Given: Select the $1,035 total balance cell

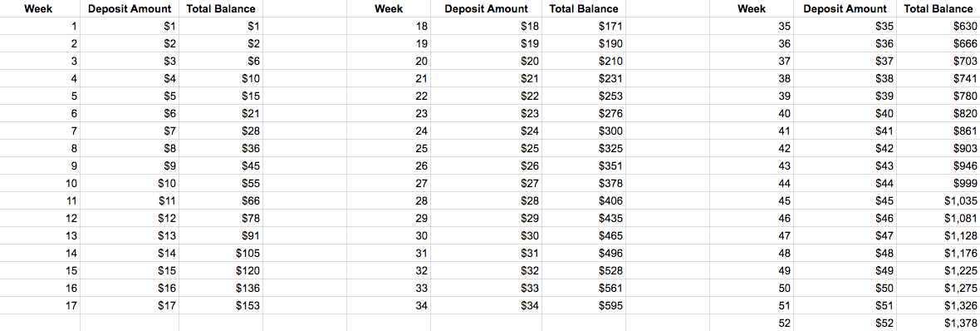Looking at the screenshot, I should pyautogui.click(x=938, y=201).
